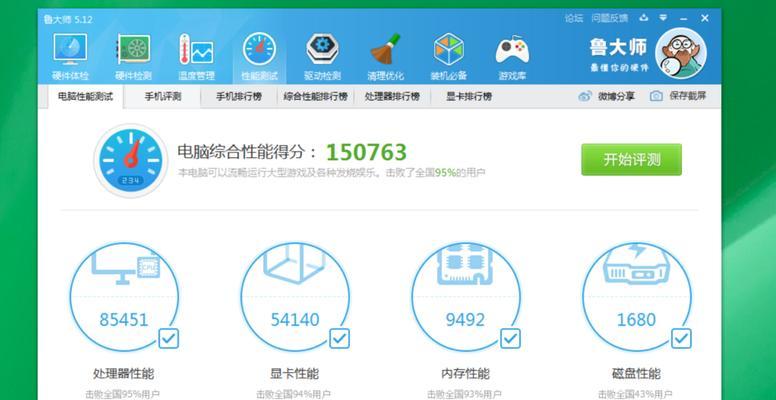Switch to the 手机评测 tab
This screenshot has width=776, height=400.
click(163, 97)
